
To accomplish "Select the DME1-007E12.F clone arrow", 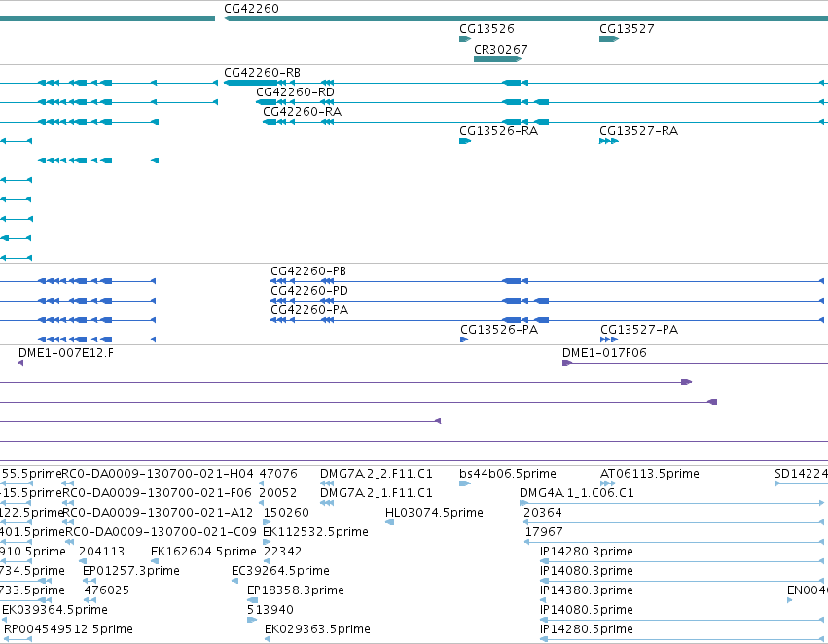I will pyautogui.click(x=20, y=363).
